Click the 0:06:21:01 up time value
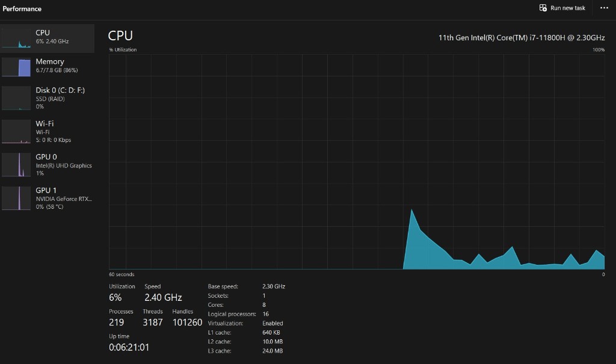The image size is (616, 364). pyautogui.click(x=129, y=347)
